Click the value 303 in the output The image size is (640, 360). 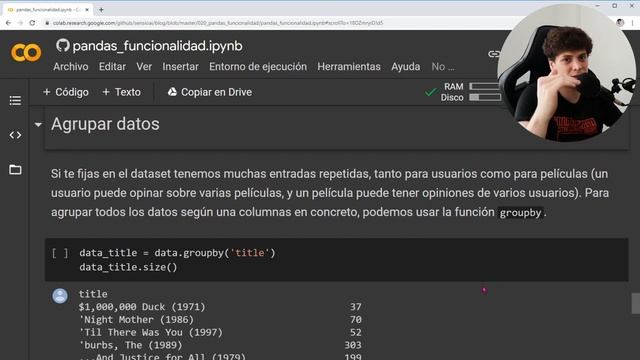(353, 345)
